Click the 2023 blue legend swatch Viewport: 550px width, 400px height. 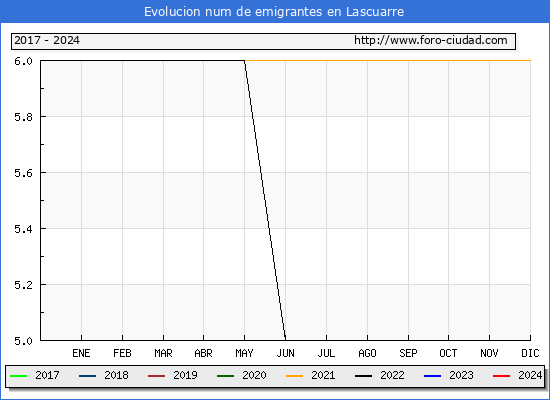(432, 376)
